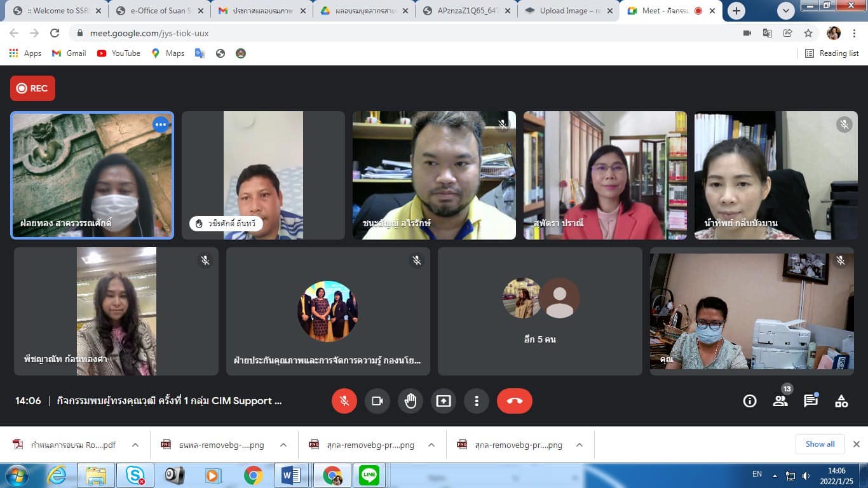
Task: Open the chat messages panel
Action: (x=811, y=401)
